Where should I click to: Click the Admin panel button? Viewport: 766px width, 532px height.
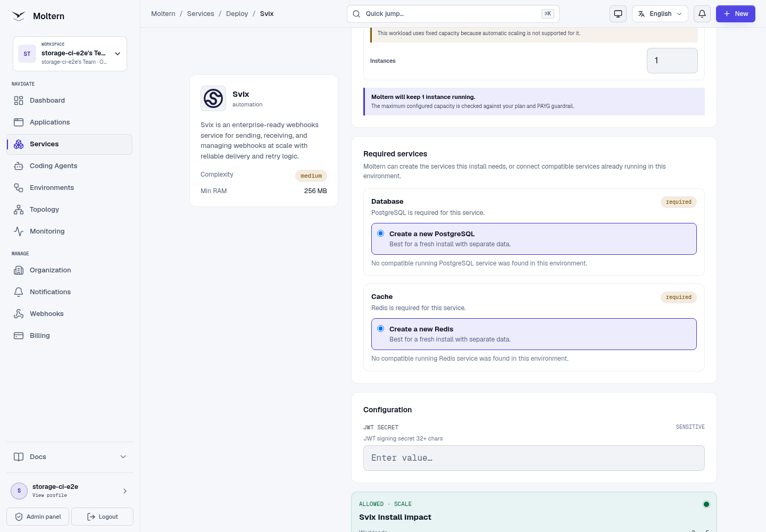click(x=38, y=517)
